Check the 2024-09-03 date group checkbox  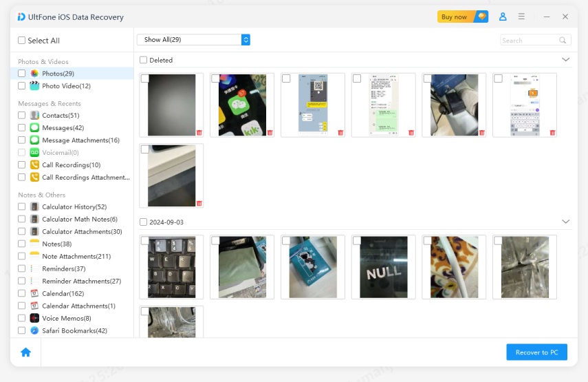pos(143,222)
